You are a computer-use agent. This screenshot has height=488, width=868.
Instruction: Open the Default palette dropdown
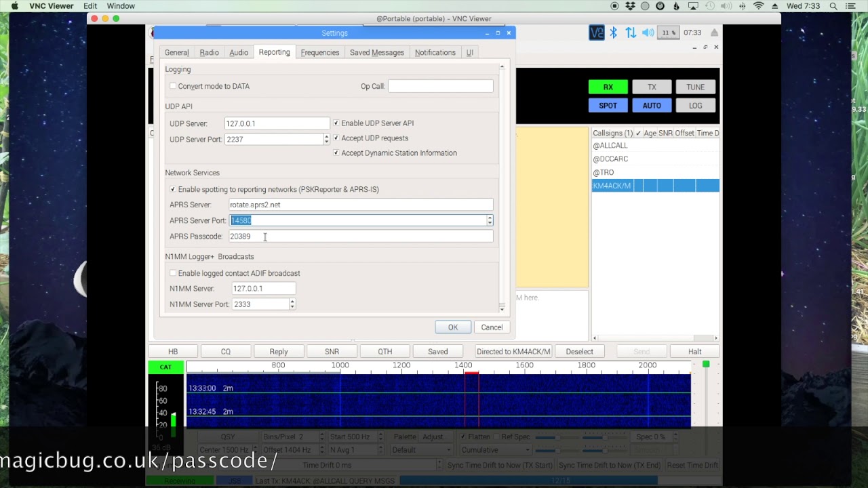coord(420,450)
